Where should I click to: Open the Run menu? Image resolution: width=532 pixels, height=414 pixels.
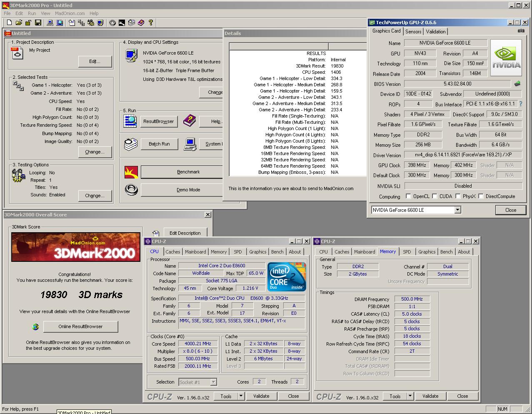[32, 13]
